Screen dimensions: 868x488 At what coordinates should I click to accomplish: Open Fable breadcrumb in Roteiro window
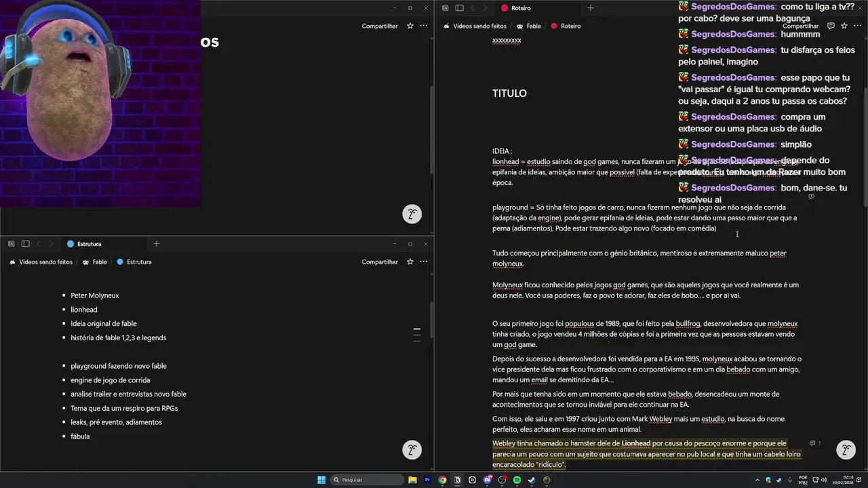pos(529,26)
